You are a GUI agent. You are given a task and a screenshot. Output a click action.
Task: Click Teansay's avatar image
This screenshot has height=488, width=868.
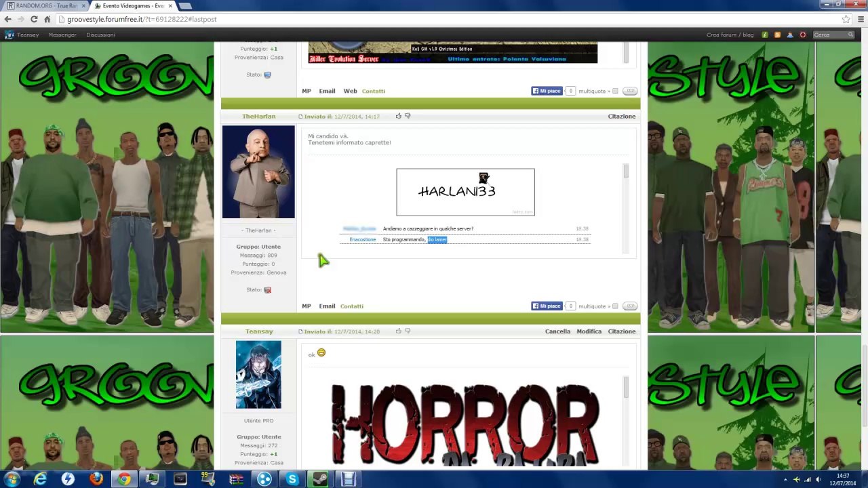pyautogui.click(x=258, y=375)
